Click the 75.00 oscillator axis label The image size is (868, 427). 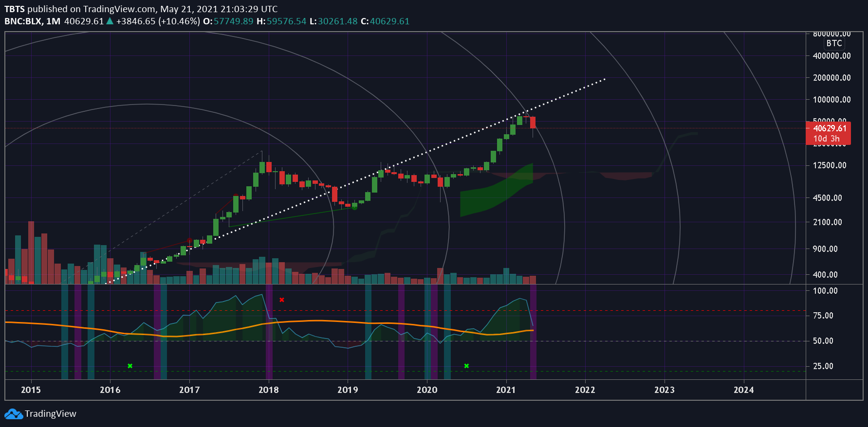tap(823, 316)
